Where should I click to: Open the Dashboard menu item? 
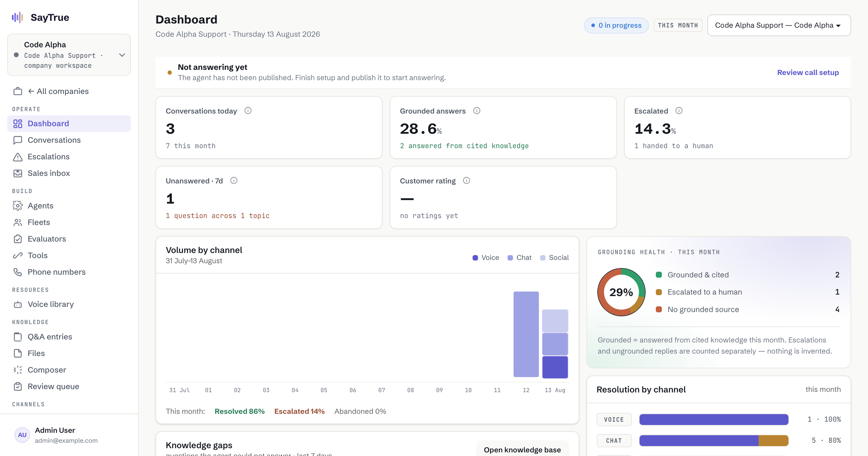click(x=69, y=123)
